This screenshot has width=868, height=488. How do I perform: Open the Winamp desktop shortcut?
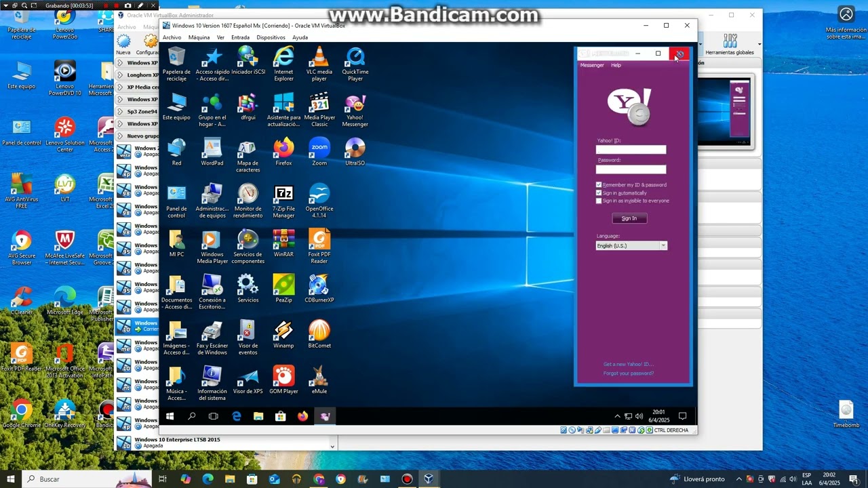pyautogui.click(x=283, y=335)
